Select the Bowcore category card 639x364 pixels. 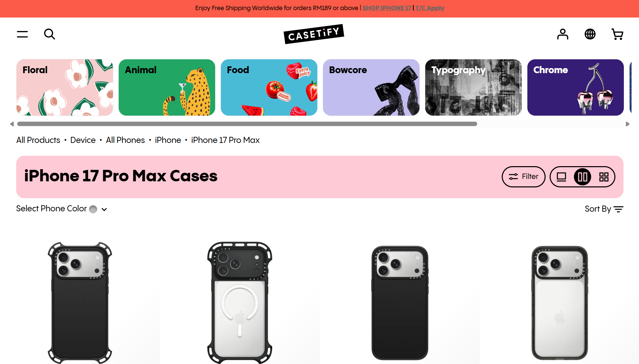pos(371,88)
